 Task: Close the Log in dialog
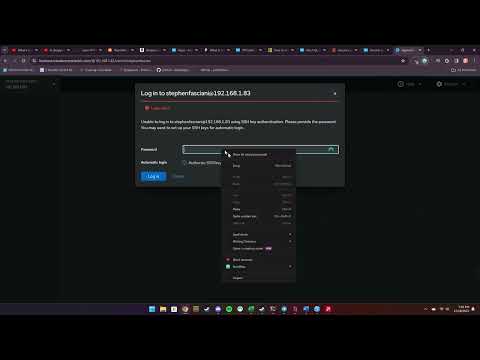pos(335,94)
